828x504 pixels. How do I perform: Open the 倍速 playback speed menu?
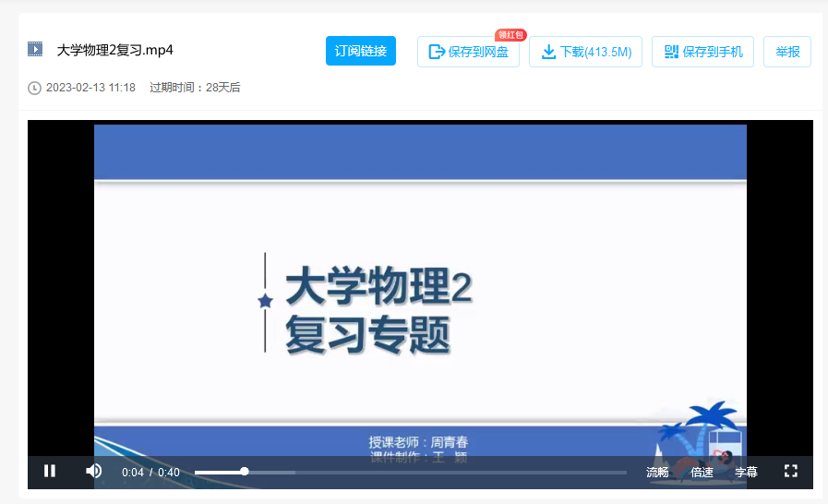(702, 472)
